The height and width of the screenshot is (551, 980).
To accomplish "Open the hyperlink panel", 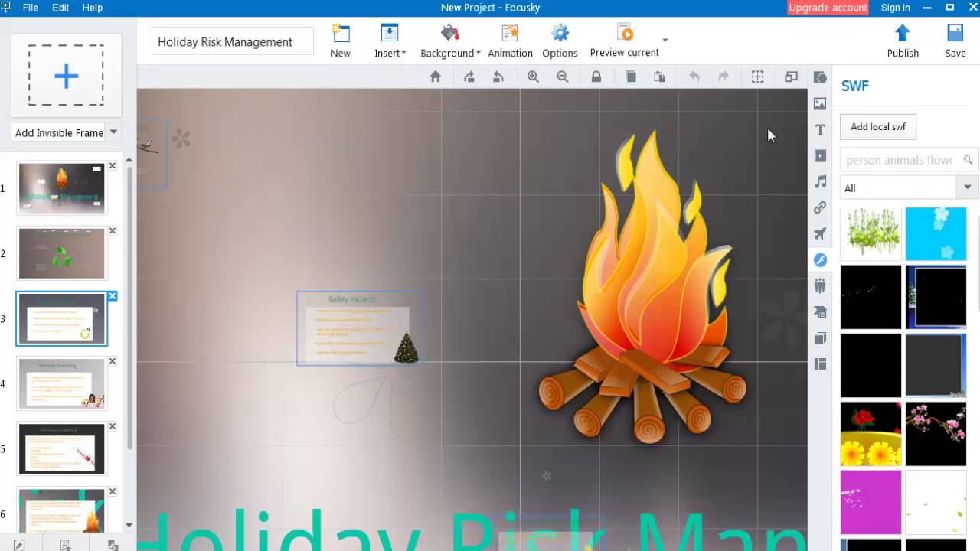I will 820,207.
